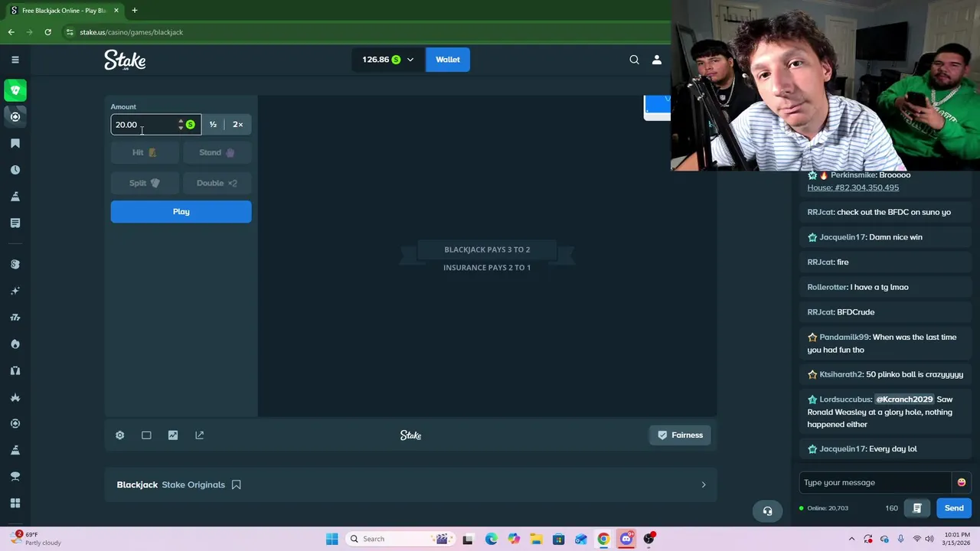The width and height of the screenshot is (980, 551).
Task: Open the site search magnifier
Action: [x=634, y=60]
